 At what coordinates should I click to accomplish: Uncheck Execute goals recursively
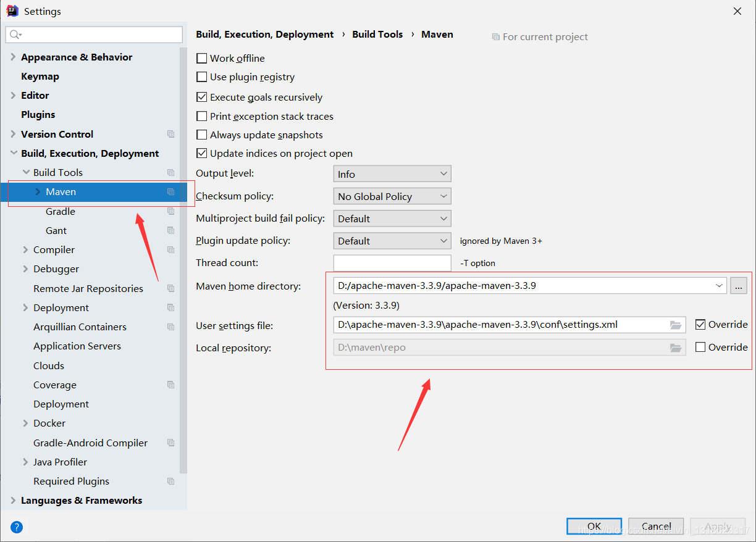click(x=201, y=97)
